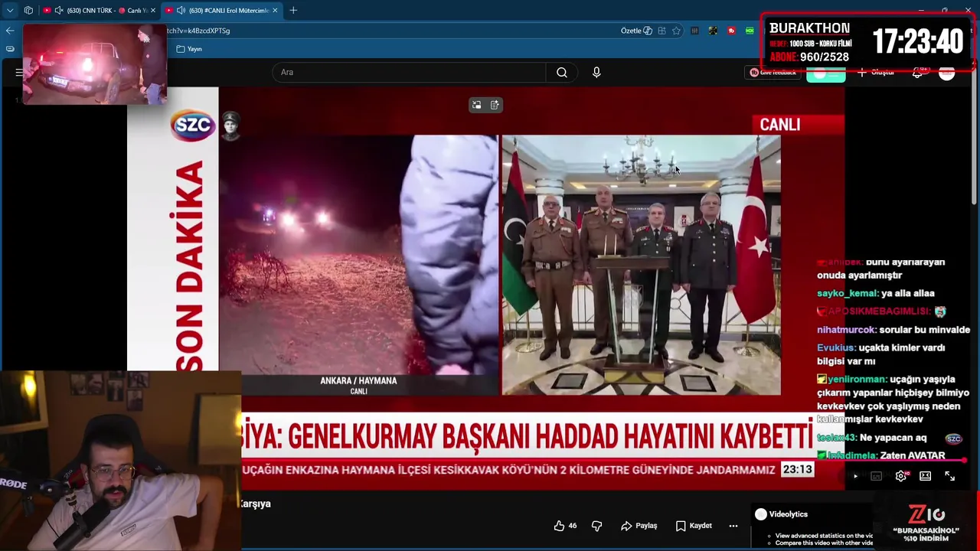Unmute the CNN TÜRK tab speaker icon
This screenshot has width=980, height=551.
click(x=59, y=11)
